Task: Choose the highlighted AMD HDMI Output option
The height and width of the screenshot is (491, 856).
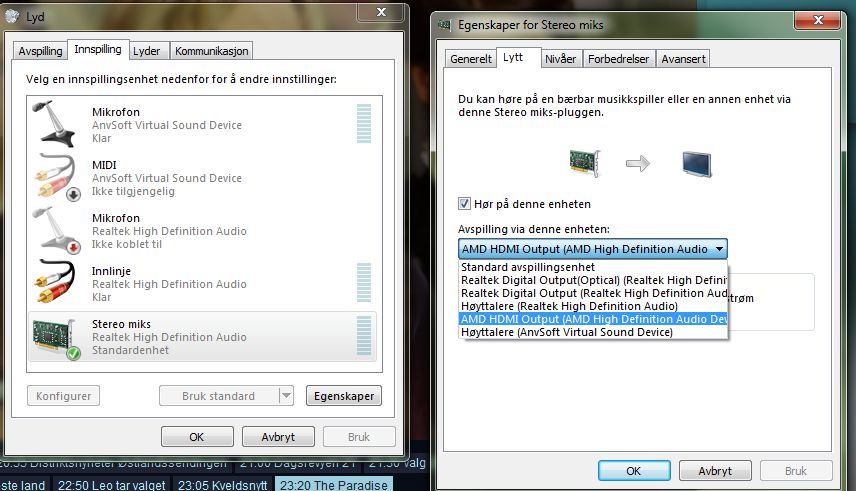Action: click(593, 319)
